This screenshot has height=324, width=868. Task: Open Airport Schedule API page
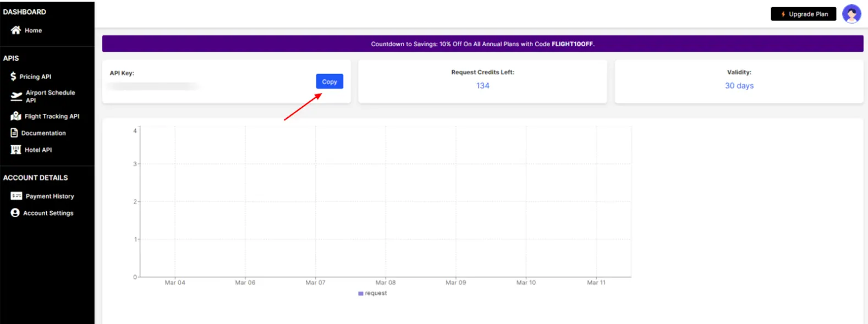click(x=50, y=96)
